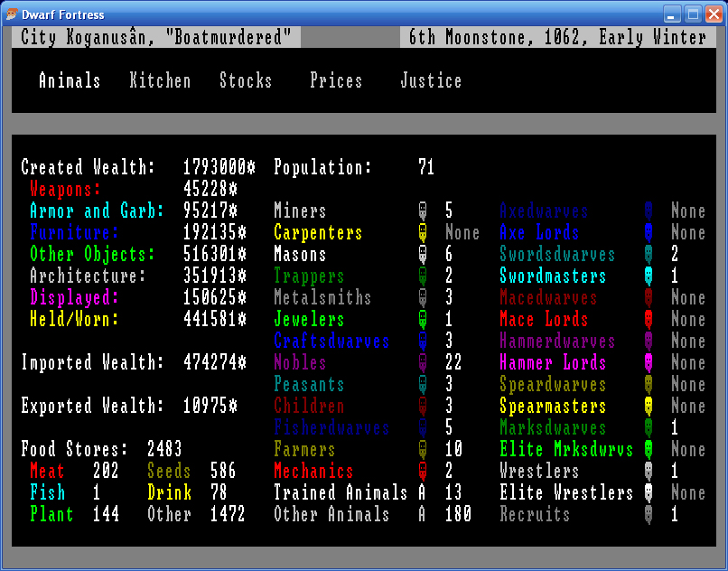Click the Macedwarves dwarf icon

click(649, 298)
